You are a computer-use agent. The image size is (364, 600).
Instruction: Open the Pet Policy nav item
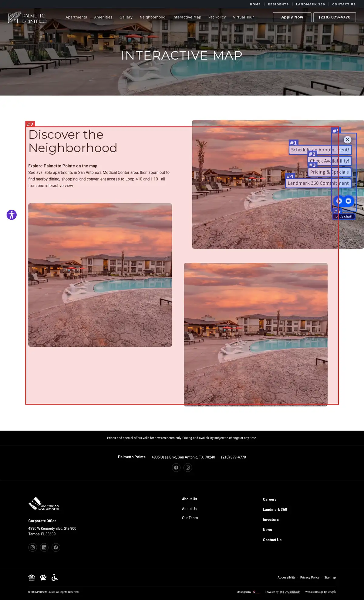click(217, 17)
